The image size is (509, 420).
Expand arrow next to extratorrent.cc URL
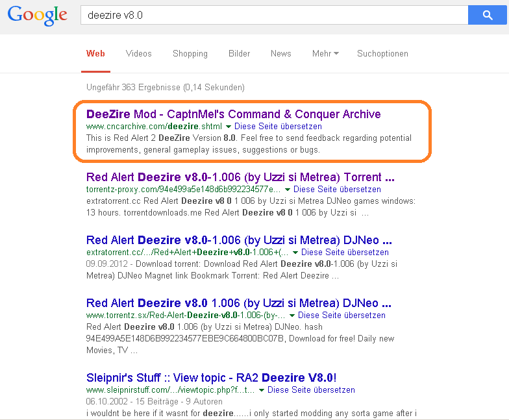pos(295,252)
